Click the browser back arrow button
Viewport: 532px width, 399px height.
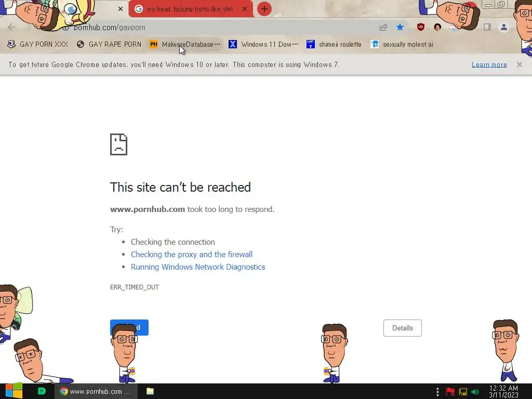[11, 27]
